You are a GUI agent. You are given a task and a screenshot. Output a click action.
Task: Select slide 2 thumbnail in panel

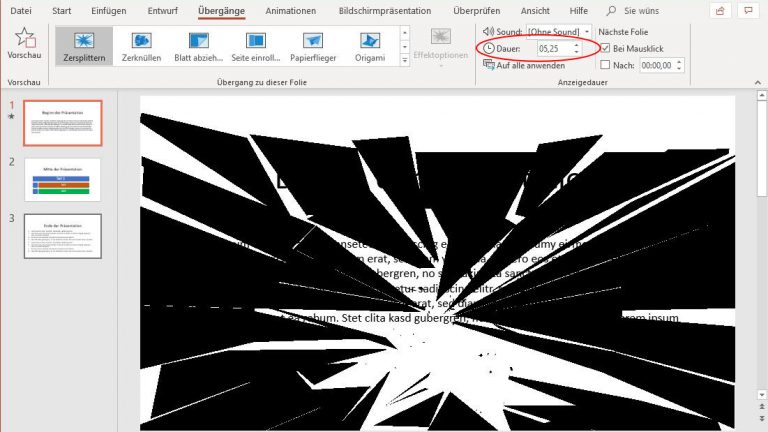coord(63,179)
